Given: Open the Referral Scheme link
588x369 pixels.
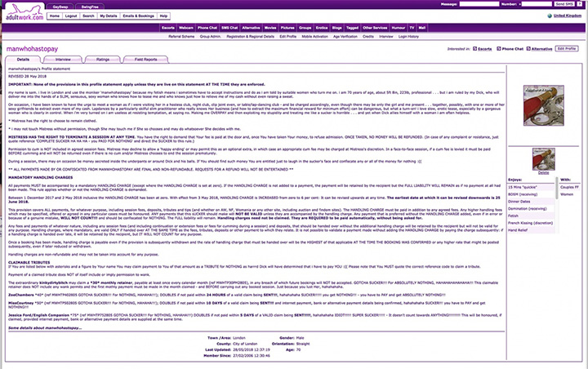Looking at the screenshot, I should click(x=181, y=37).
